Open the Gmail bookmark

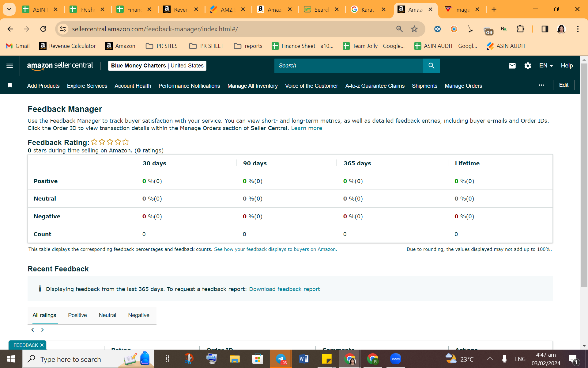pyautogui.click(x=18, y=46)
